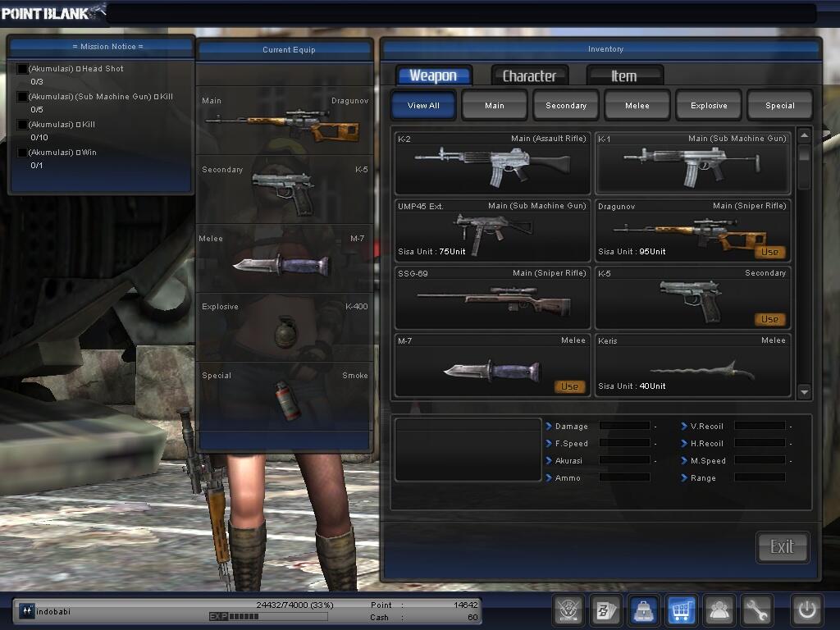
Task: Click the inventory list scroll up arrow
Action: click(x=804, y=135)
